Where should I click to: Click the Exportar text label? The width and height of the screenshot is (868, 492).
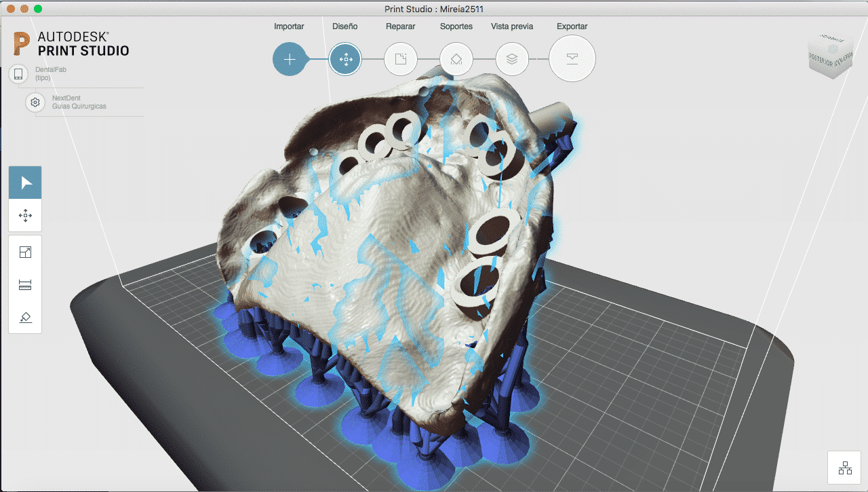point(572,26)
